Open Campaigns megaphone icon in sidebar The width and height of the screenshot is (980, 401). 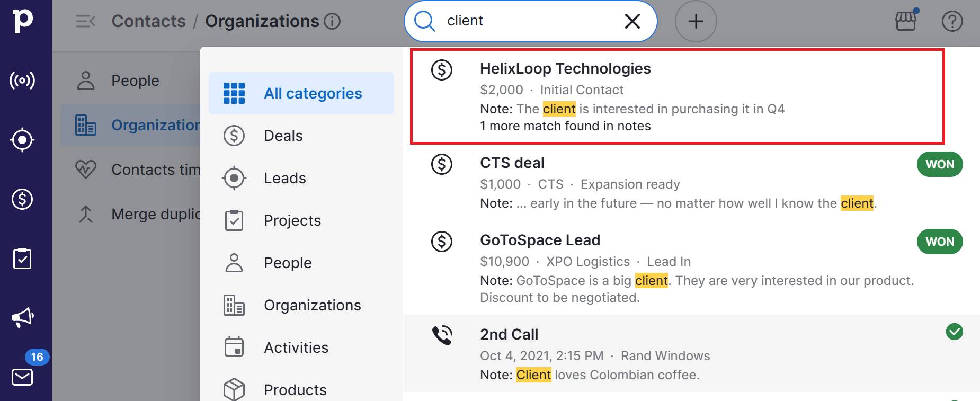pyautogui.click(x=22, y=318)
